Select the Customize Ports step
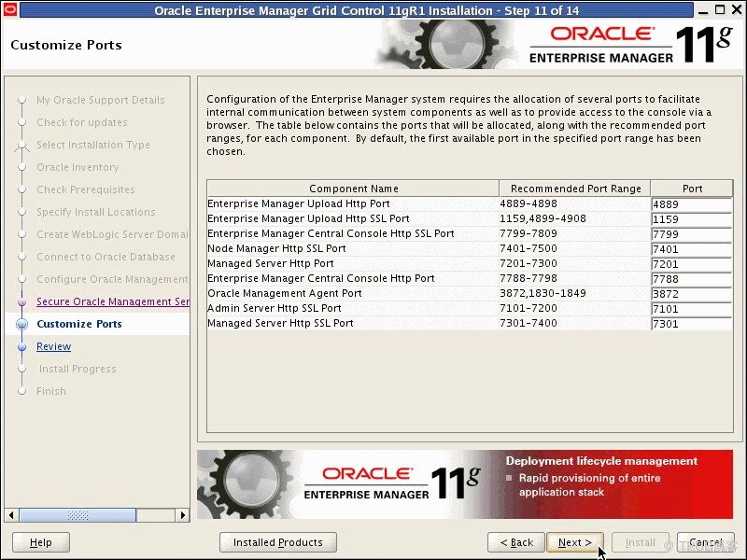Image resolution: width=747 pixels, height=560 pixels. pyautogui.click(x=79, y=324)
